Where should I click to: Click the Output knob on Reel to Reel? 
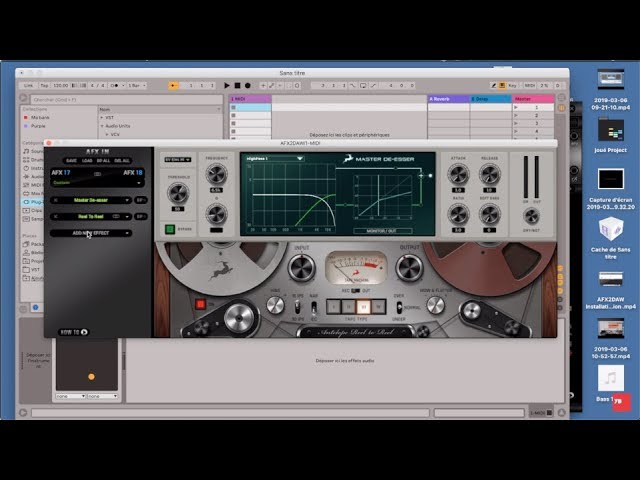pos(407,267)
